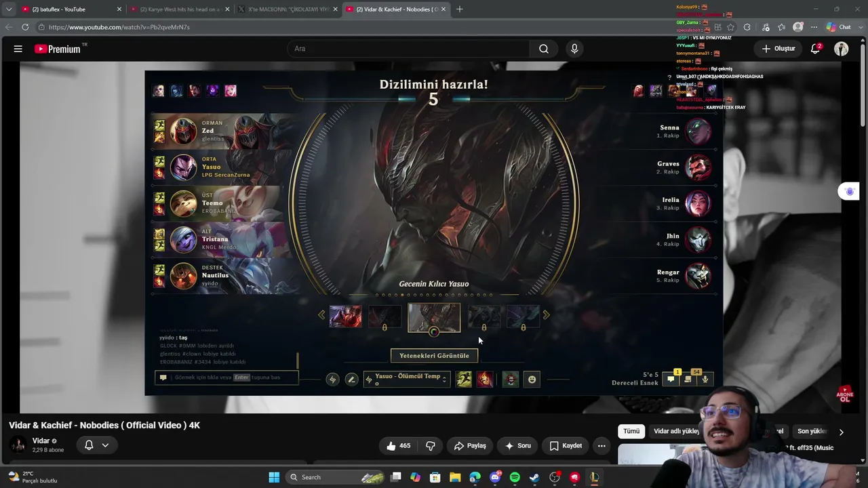Show previous skins with left arrow
This screenshot has width=868, height=488.
click(322, 315)
